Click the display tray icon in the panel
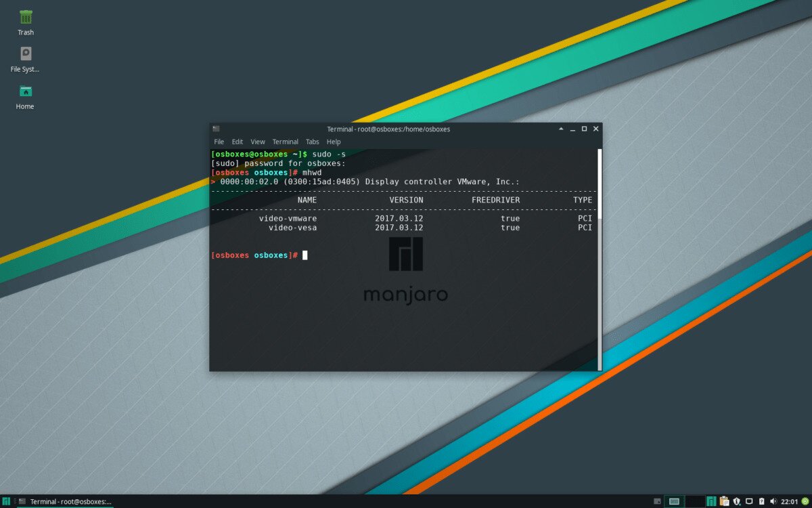Screen dimensions: 812x508 click(x=749, y=501)
